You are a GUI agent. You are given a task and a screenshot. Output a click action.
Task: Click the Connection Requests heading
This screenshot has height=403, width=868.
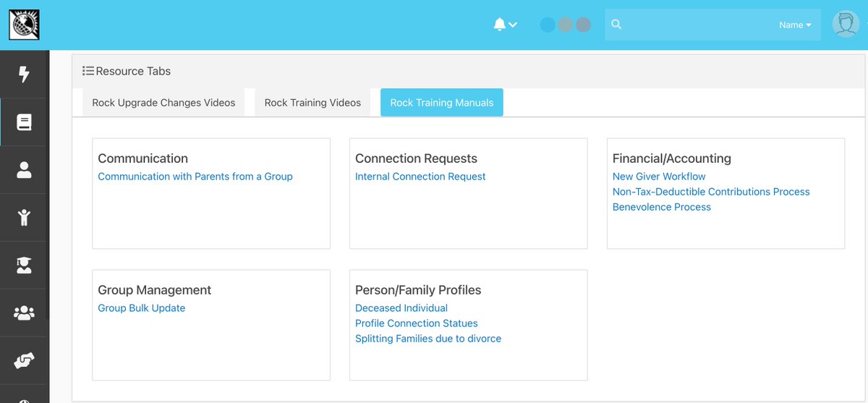pos(416,158)
